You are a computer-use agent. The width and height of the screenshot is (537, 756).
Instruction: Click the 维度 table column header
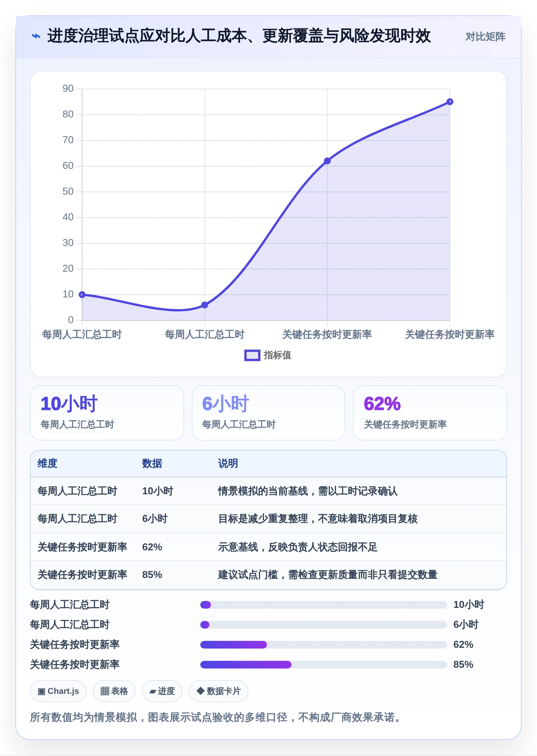48,464
